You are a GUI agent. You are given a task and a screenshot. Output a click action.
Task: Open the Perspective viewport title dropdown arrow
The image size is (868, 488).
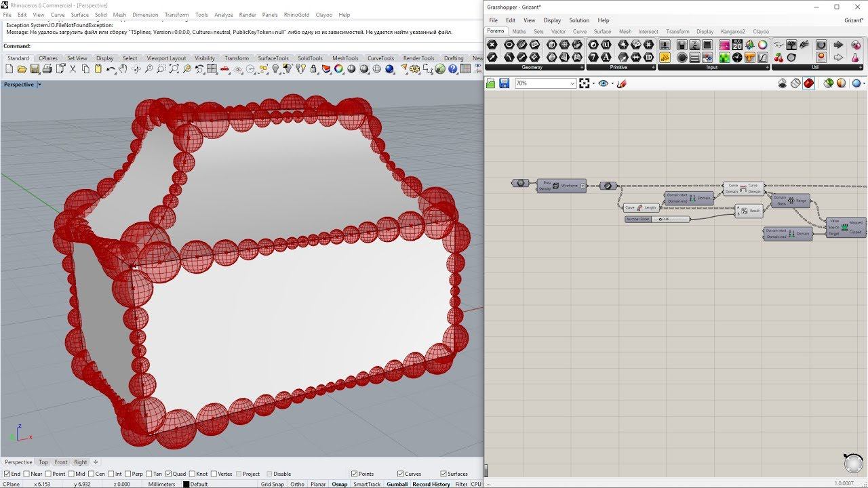pyautogui.click(x=39, y=85)
